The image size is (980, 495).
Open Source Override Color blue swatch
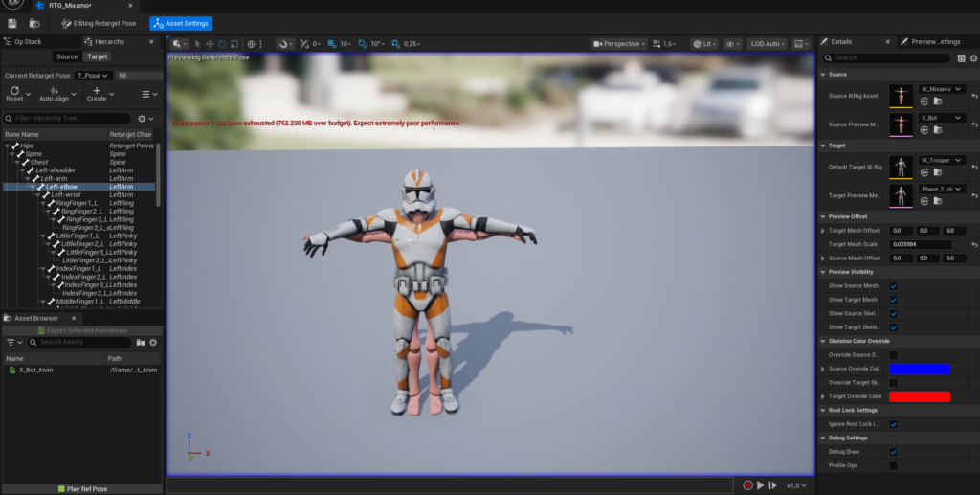click(920, 369)
